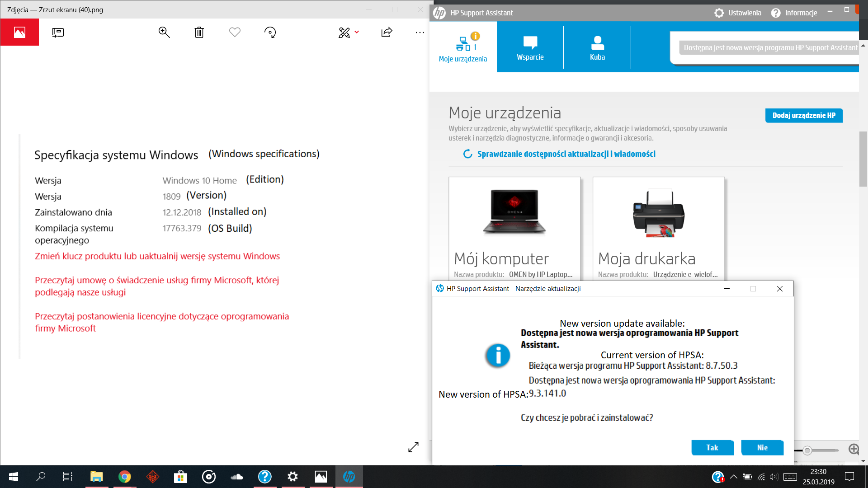868x488 pixels.
Task: Add photo to favorites with the heart
Action: [235, 32]
